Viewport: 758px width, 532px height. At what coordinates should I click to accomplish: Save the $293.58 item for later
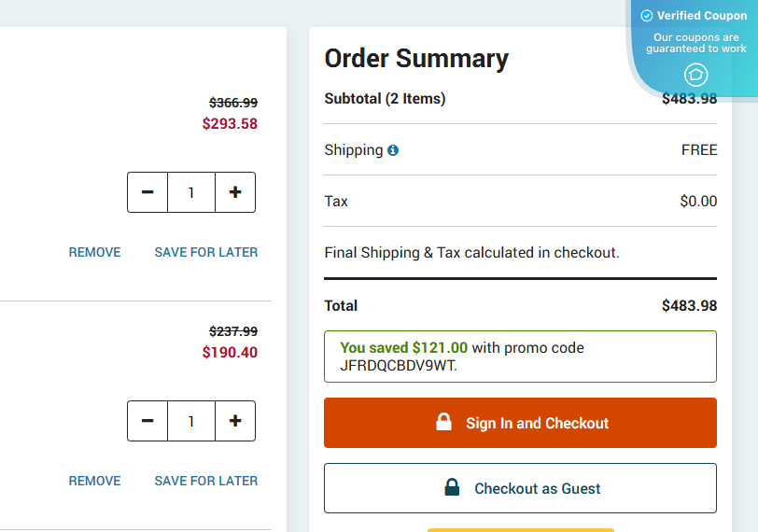coord(205,252)
